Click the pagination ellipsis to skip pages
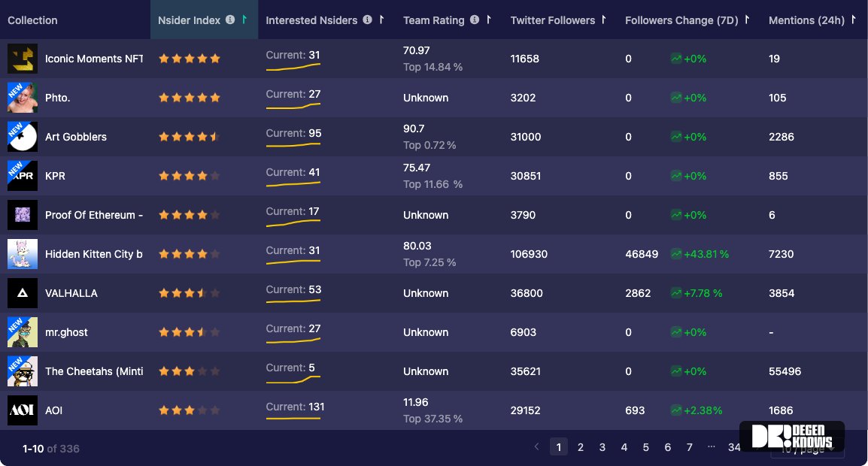 (x=712, y=446)
